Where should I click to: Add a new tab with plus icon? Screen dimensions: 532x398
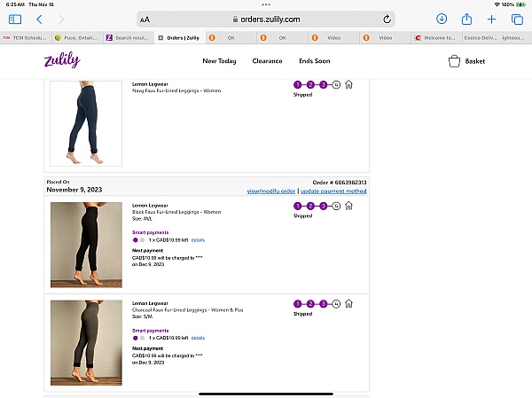pos(491,20)
